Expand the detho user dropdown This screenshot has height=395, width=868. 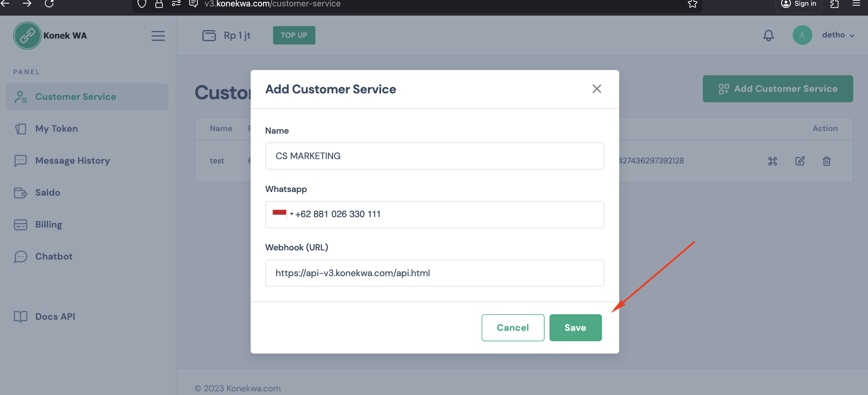838,35
